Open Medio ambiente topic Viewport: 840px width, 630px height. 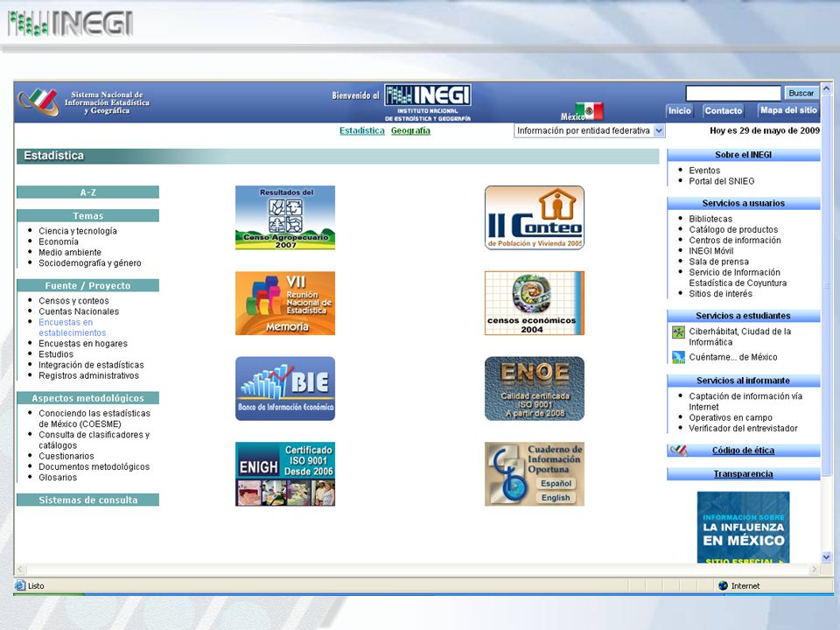click(70, 252)
